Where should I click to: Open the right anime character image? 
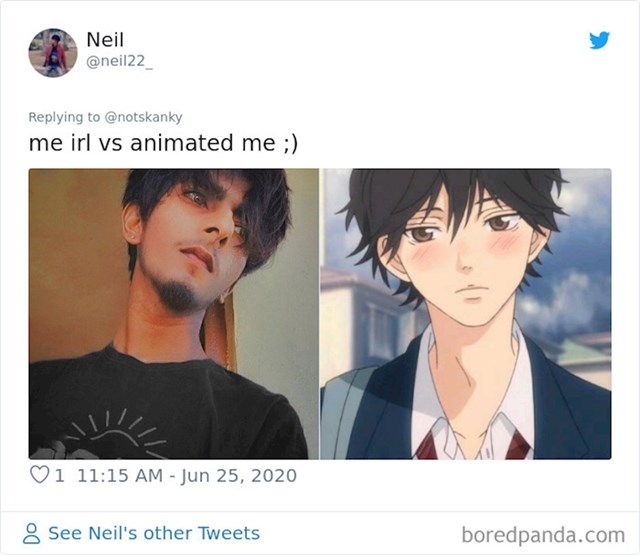pos(466,314)
